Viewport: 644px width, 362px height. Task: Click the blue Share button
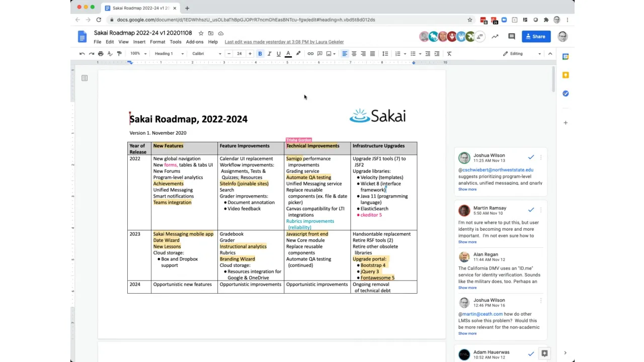tap(536, 36)
